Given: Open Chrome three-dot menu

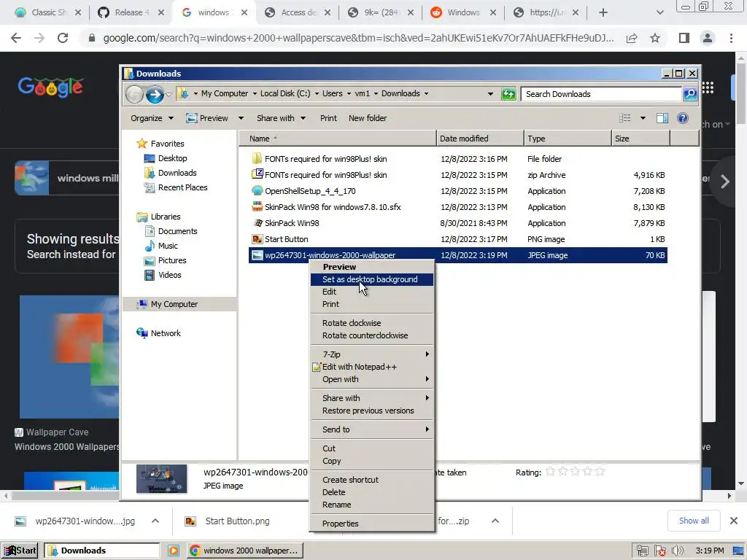Looking at the screenshot, I should click(731, 38).
